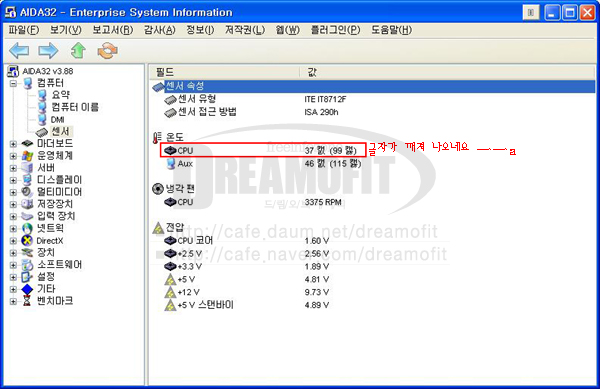Click the 3375 RPM fan value

323,202
